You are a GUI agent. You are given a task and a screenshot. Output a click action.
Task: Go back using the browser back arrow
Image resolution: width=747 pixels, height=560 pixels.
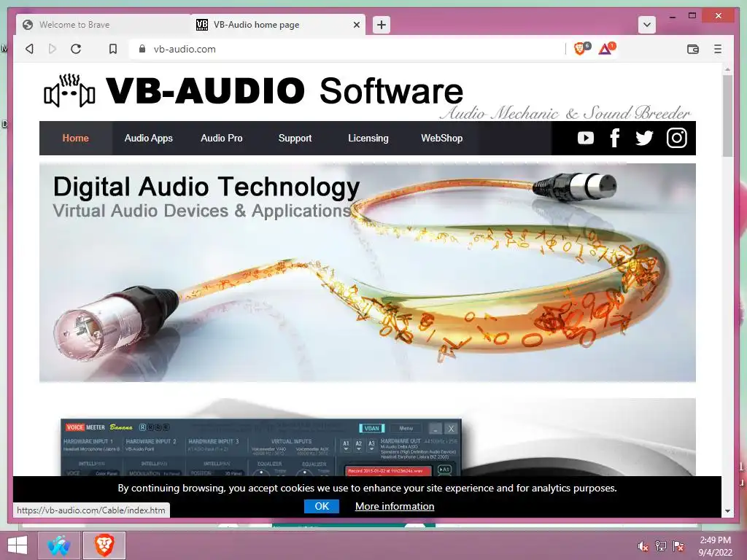29,49
